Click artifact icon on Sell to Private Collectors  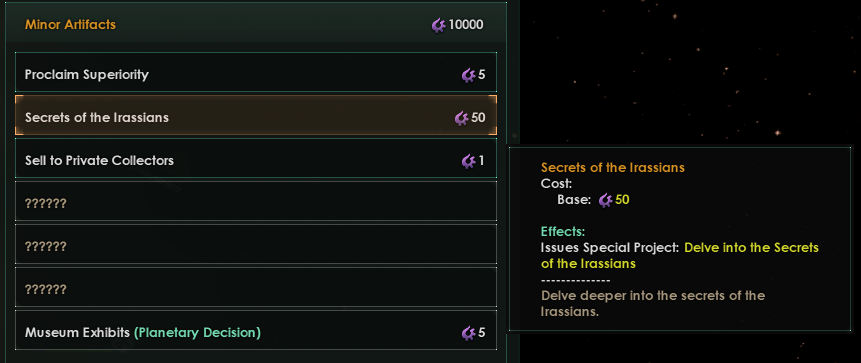point(468,161)
